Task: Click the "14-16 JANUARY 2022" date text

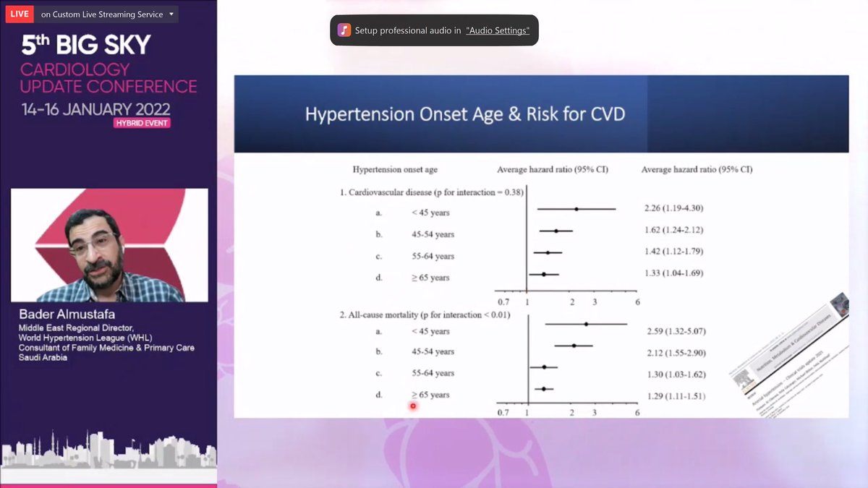Action: click(x=95, y=109)
